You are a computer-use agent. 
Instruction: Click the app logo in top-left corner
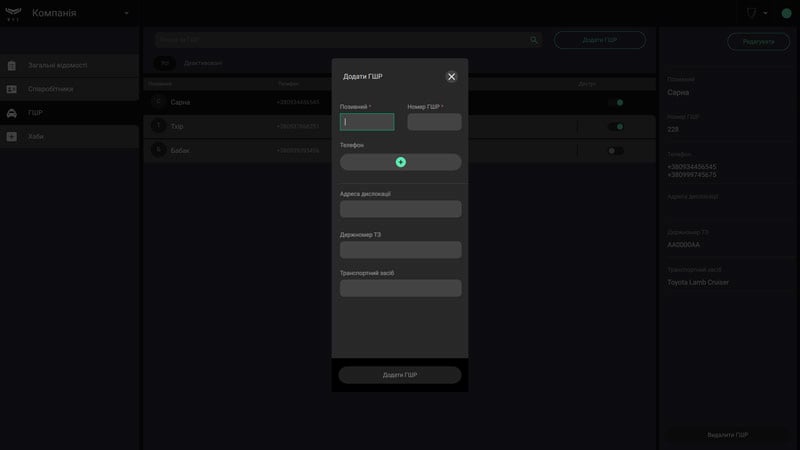(x=13, y=13)
